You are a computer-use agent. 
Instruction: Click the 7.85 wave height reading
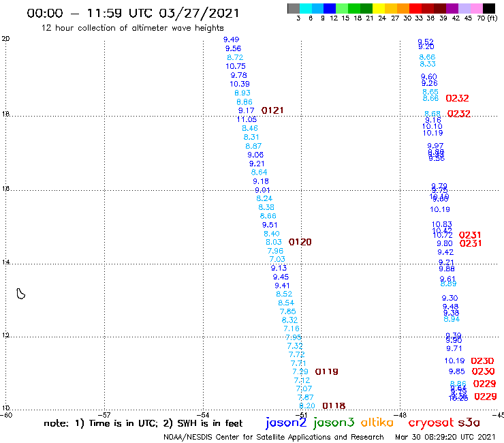pos(287,311)
